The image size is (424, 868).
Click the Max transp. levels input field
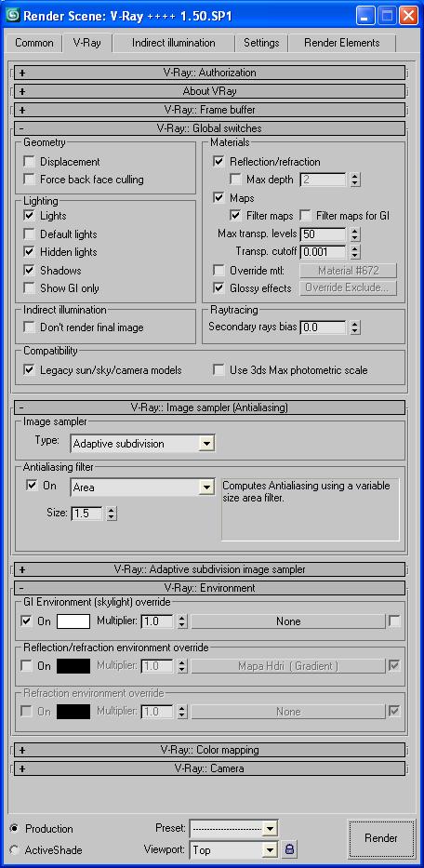click(x=323, y=234)
